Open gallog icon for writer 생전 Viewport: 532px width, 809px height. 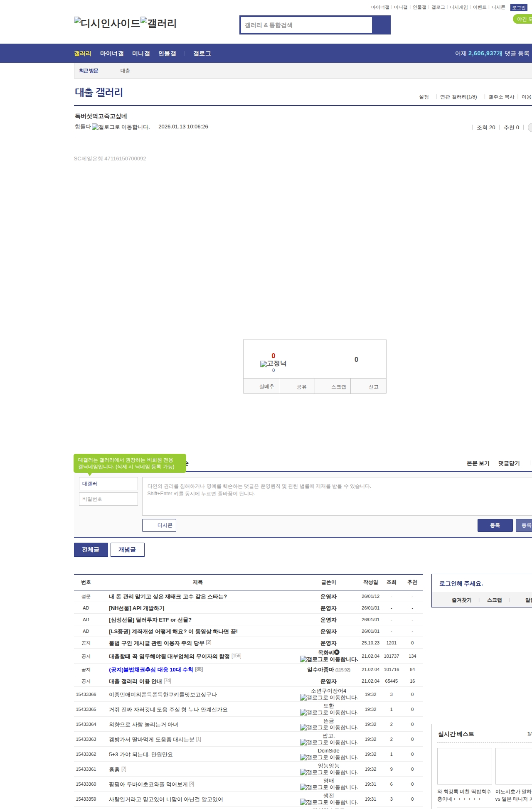click(x=329, y=802)
